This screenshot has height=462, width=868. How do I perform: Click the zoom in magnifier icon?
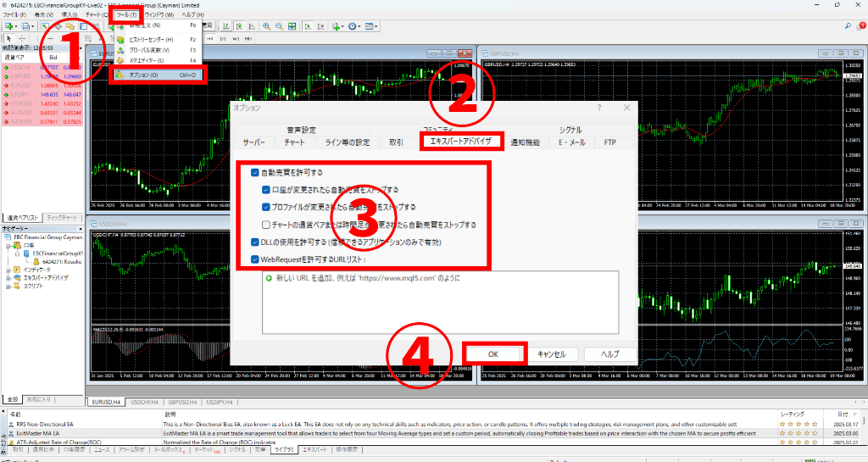(267, 26)
